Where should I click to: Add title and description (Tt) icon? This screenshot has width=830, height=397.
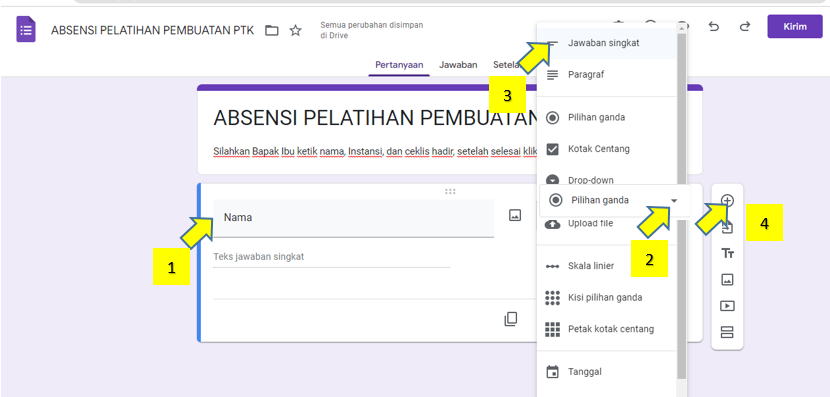pos(727,254)
